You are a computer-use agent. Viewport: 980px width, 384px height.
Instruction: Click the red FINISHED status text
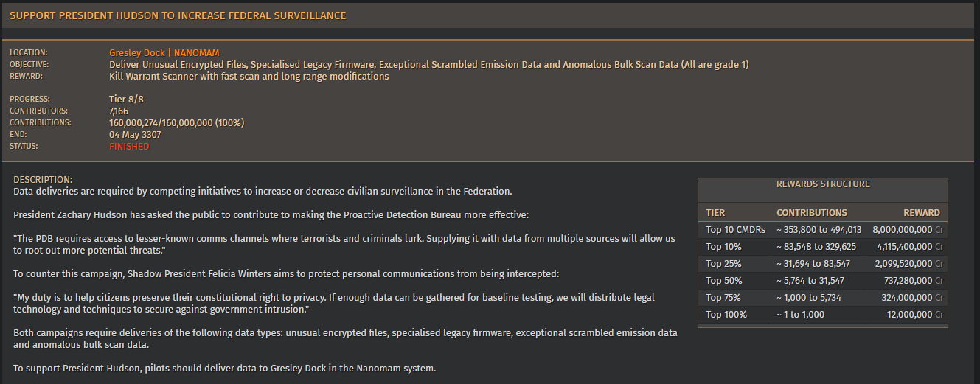tap(129, 147)
